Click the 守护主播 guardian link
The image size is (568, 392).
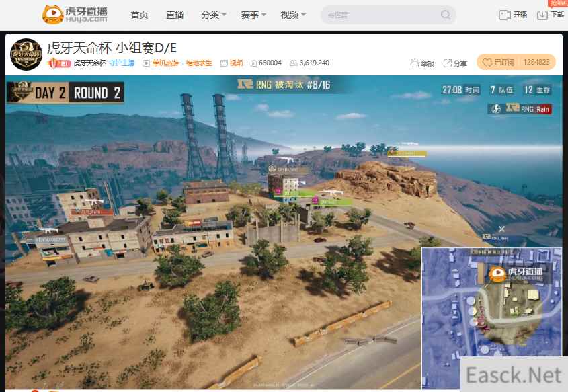122,63
